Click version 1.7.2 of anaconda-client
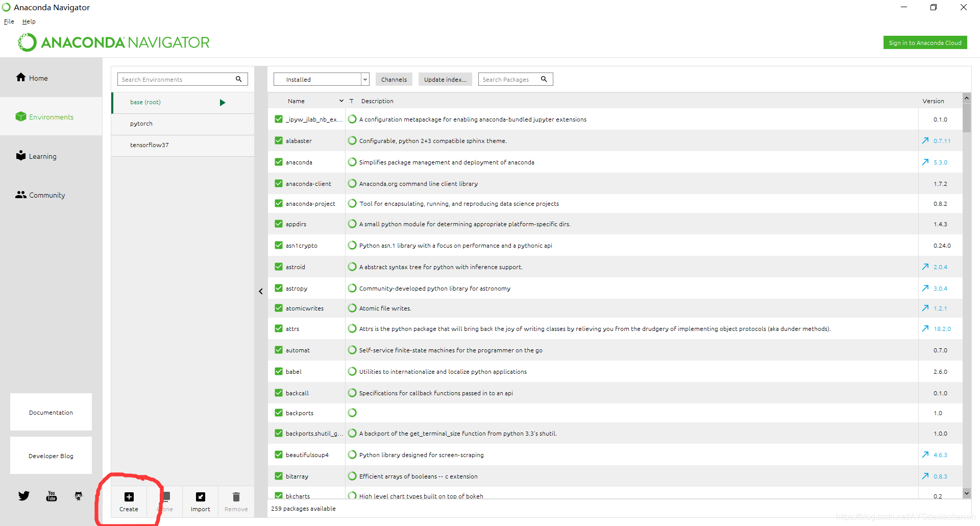 [940, 184]
